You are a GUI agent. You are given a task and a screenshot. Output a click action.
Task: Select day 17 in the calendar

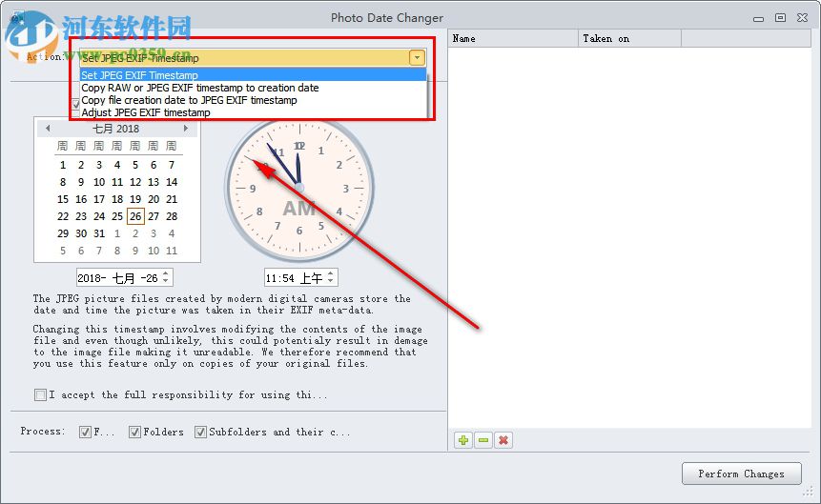[x=99, y=199]
